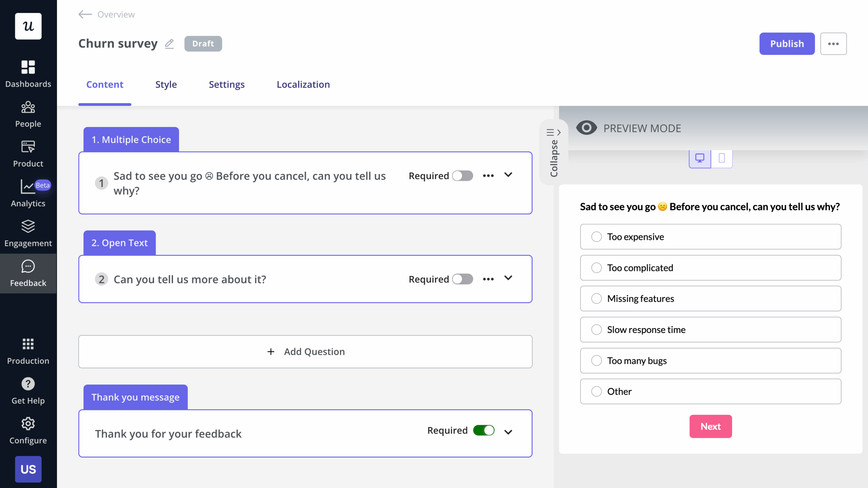
Task: Open the Get Help section
Action: click(28, 391)
